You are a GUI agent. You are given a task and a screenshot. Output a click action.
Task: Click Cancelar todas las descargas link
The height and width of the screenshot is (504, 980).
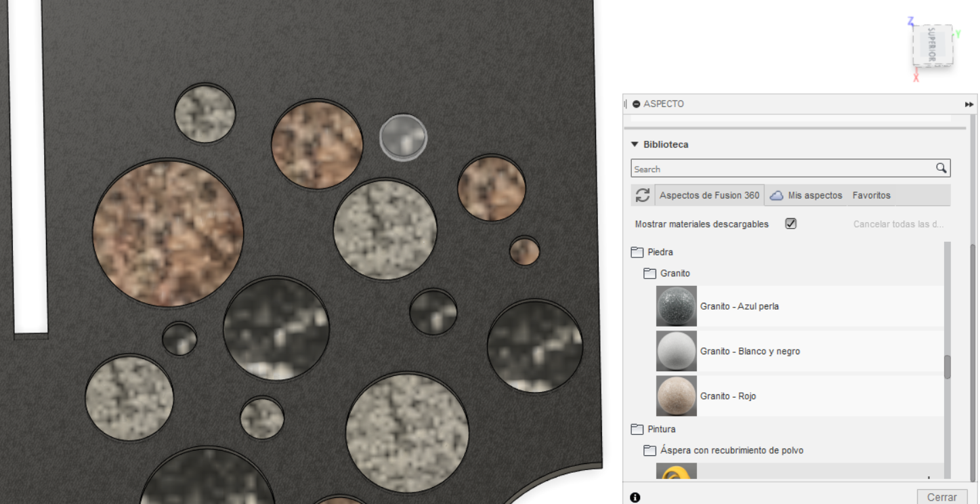(x=898, y=224)
